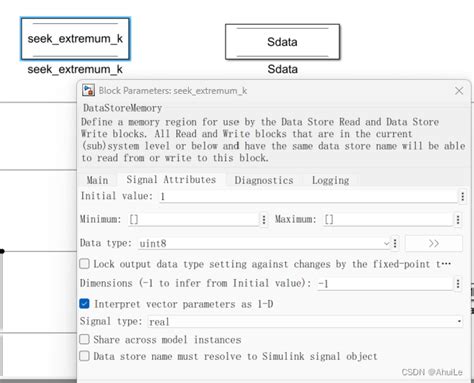Select the seek_extremum_k Data Store Memory block
This screenshot has width=474, height=383.
[x=75, y=39]
